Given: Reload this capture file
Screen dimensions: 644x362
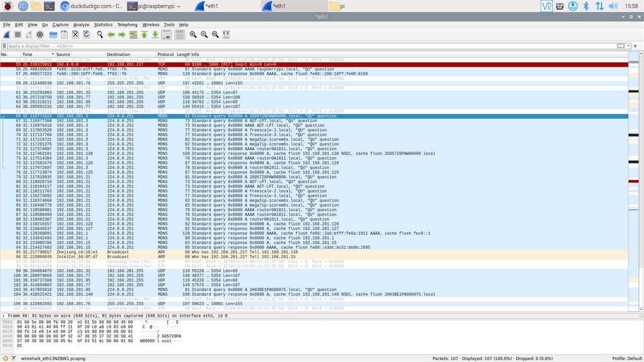Looking at the screenshot, I should [87, 35].
